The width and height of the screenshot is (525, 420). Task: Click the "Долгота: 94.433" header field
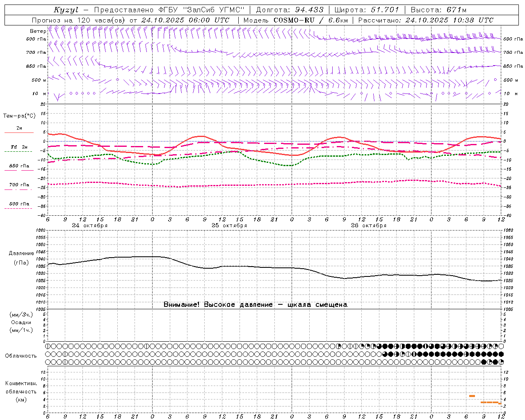click(x=290, y=10)
